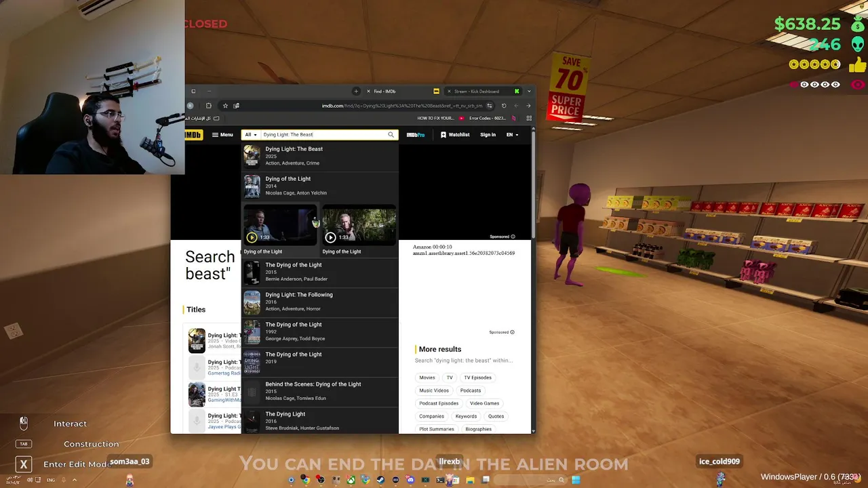Click the magnifier search icon in IMDb search bar
This screenshot has width=868, height=488.
(x=391, y=135)
